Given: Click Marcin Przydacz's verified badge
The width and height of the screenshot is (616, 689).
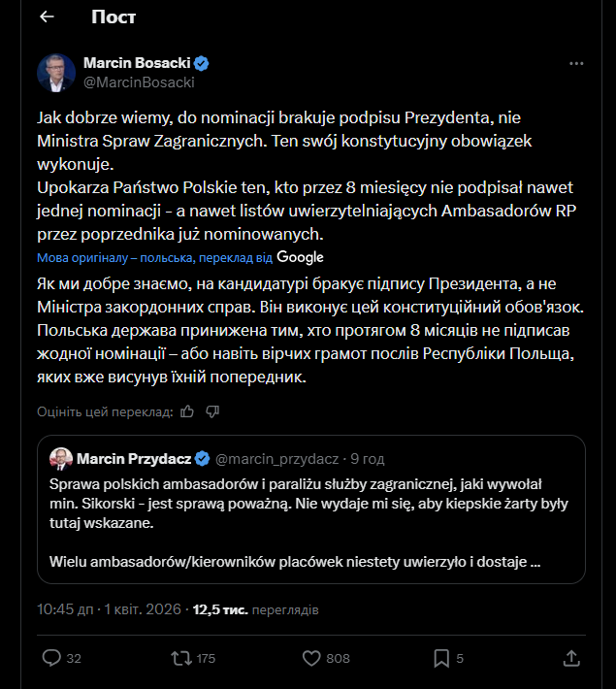Looking at the screenshot, I should tap(203, 458).
